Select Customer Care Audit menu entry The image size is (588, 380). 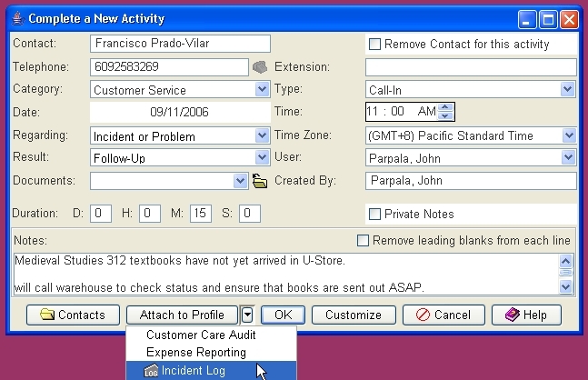click(x=212, y=335)
